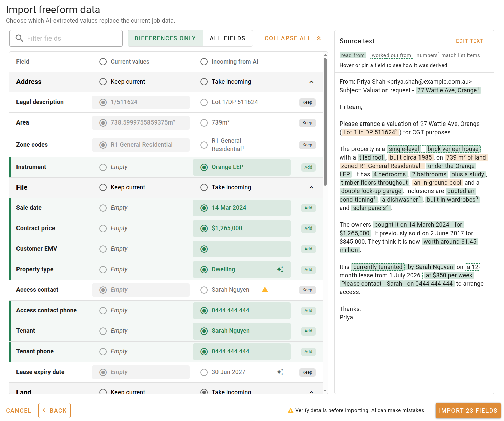Click Import 23 Fields button

point(468,411)
